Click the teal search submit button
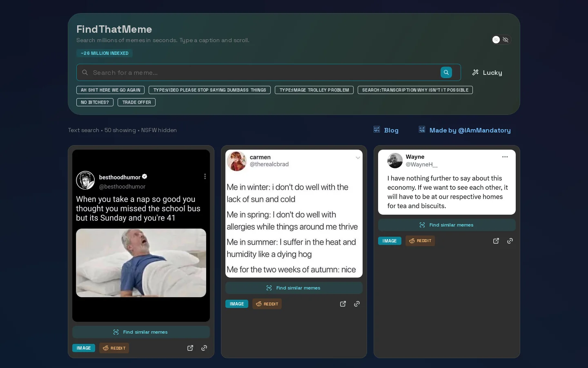This screenshot has width=588, height=368. click(446, 72)
